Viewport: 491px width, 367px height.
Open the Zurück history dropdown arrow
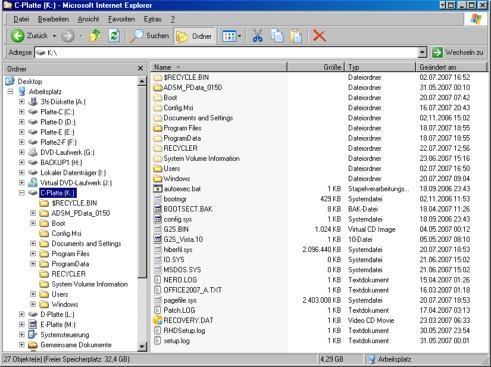54,36
